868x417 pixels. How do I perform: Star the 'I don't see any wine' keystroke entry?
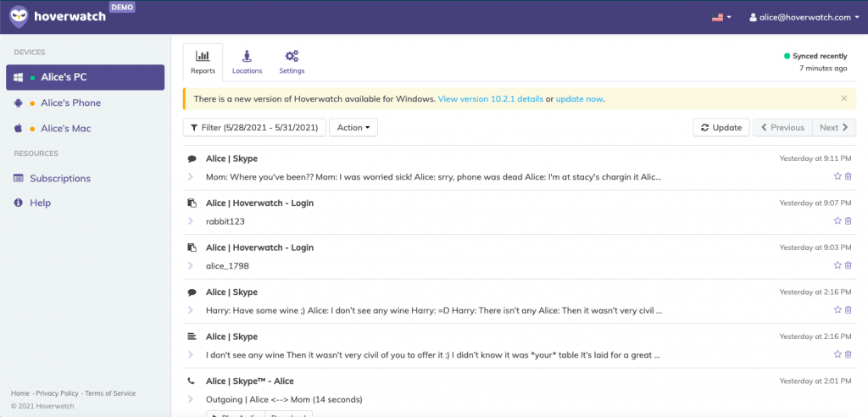pyautogui.click(x=837, y=354)
